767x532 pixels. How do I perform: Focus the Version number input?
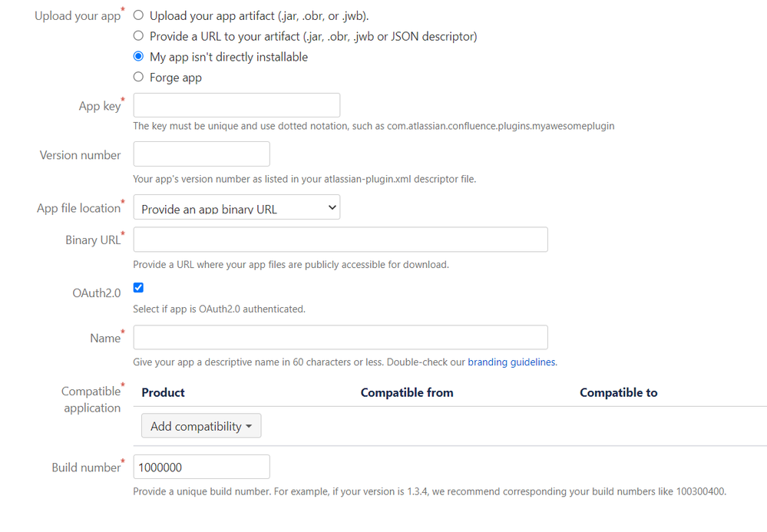coord(200,154)
